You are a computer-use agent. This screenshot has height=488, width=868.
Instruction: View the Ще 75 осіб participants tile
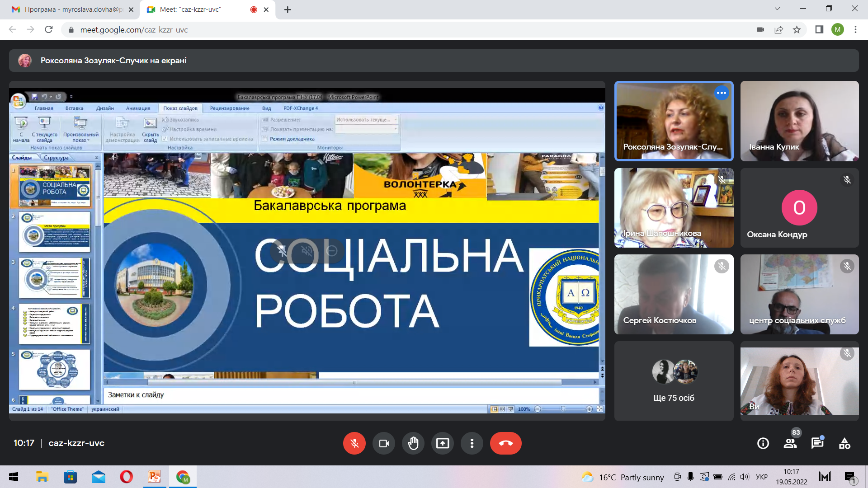click(674, 381)
